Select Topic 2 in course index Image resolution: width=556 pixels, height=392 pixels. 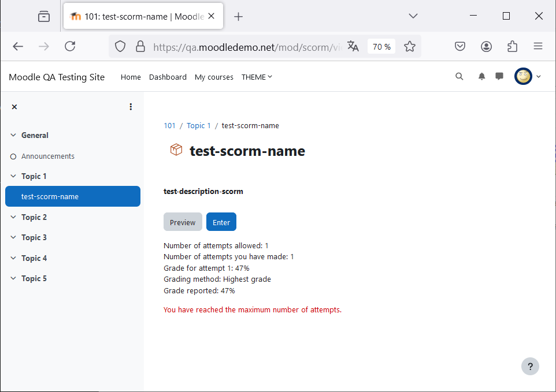pyautogui.click(x=34, y=217)
